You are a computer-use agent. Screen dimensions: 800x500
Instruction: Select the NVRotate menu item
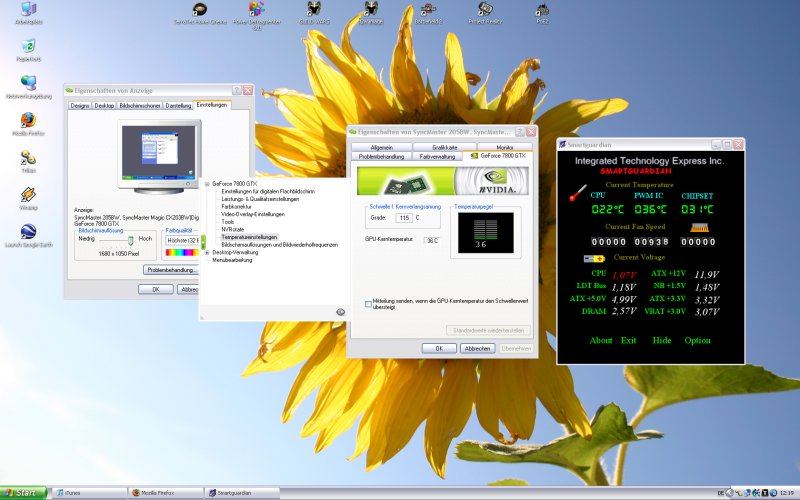[x=233, y=230]
